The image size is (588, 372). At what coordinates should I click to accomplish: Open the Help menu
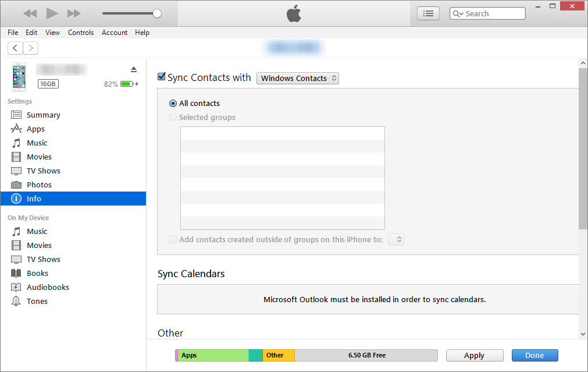pyautogui.click(x=142, y=33)
